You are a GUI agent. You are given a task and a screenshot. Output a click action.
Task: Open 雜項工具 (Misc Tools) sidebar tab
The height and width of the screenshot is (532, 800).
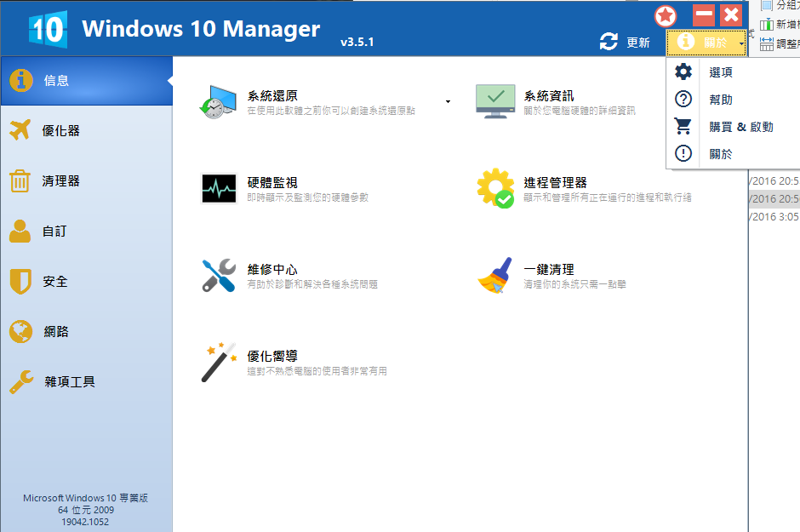click(68, 382)
